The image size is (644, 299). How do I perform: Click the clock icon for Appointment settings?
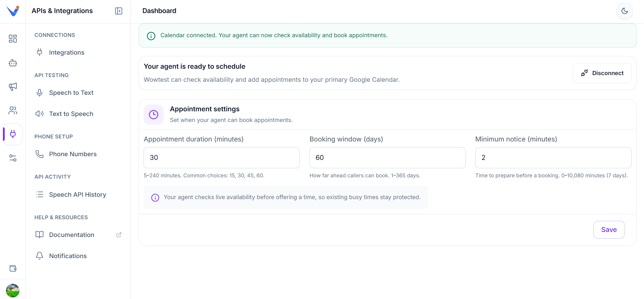154,115
